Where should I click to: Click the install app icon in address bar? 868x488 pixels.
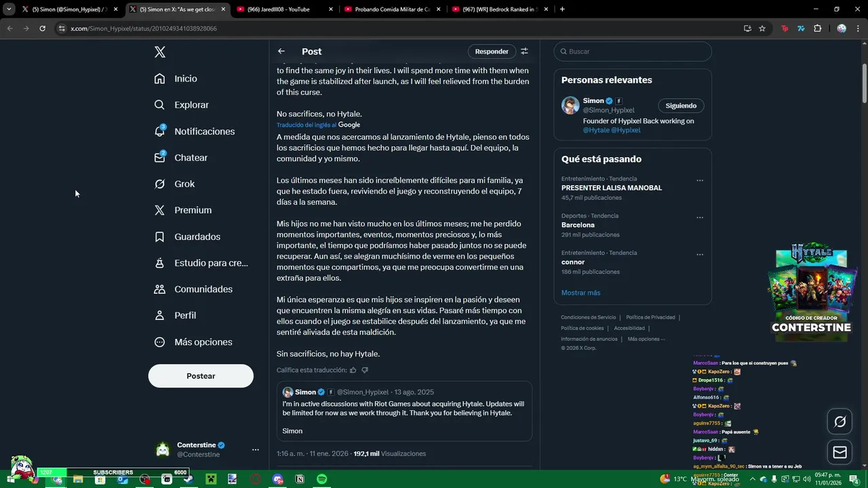pos(747,28)
